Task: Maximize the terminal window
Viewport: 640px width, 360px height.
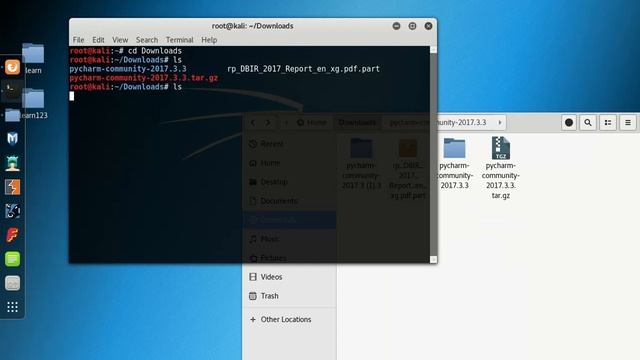Action: point(412,26)
